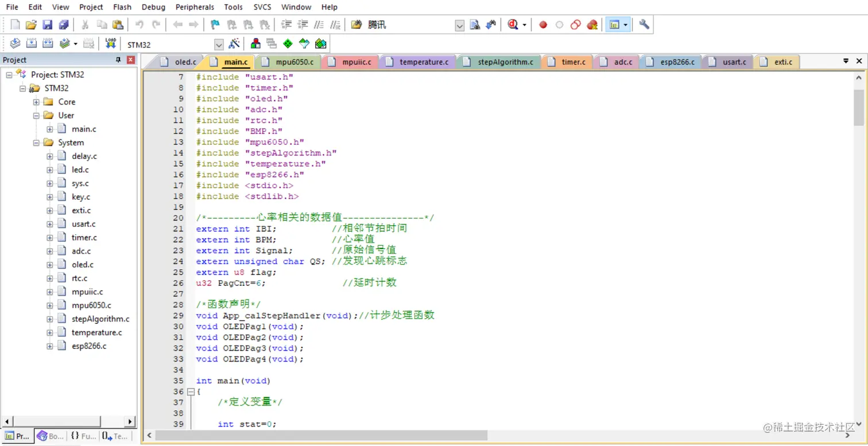
Task: Open the SVCS menu
Action: [263, 7]
